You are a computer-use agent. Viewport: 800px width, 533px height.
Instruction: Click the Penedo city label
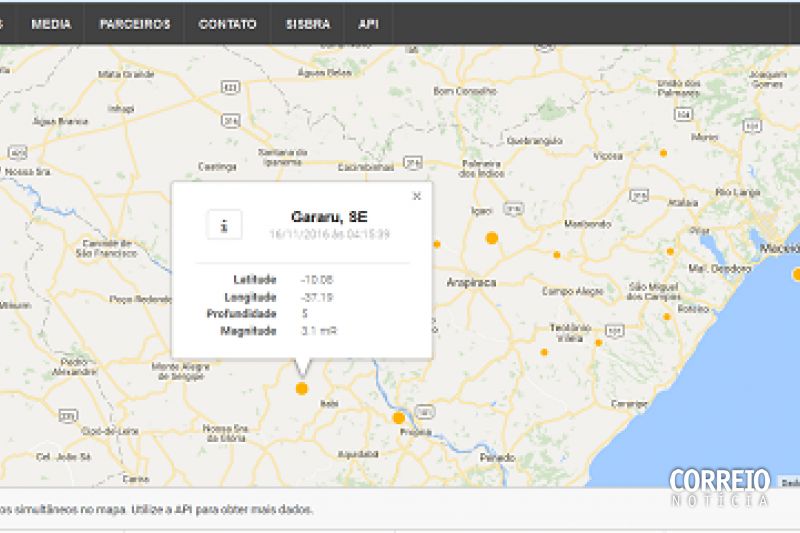[x=497, y=458]
